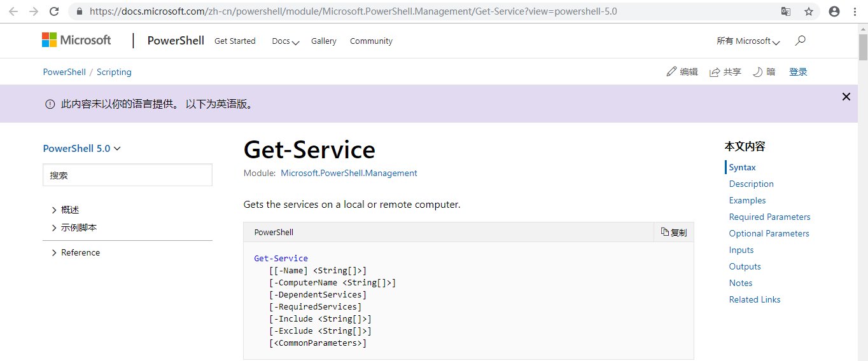
Task: Jump to Inputs section link
Action: click(x=741, y=250)
